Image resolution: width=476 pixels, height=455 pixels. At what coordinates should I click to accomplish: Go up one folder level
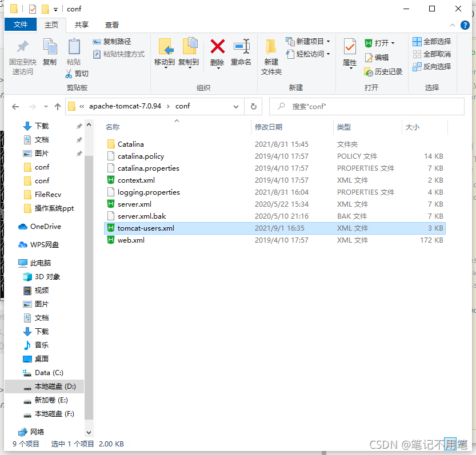click(58, 106)
